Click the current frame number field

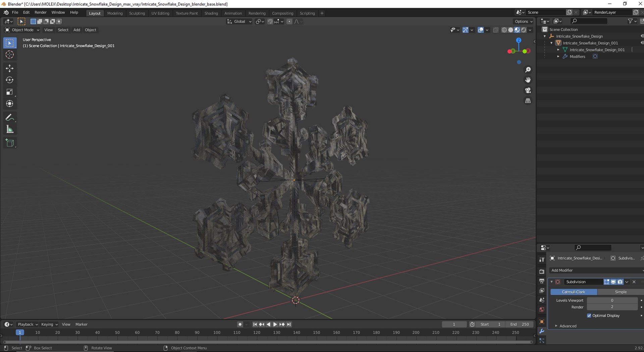454,325
